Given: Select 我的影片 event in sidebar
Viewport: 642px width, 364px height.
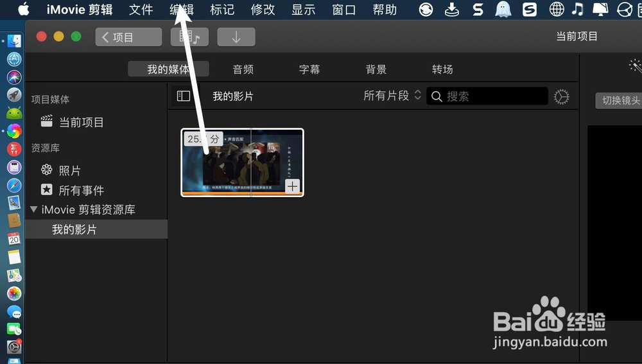Looking at the screenshot, I should [x=96, y=229].
